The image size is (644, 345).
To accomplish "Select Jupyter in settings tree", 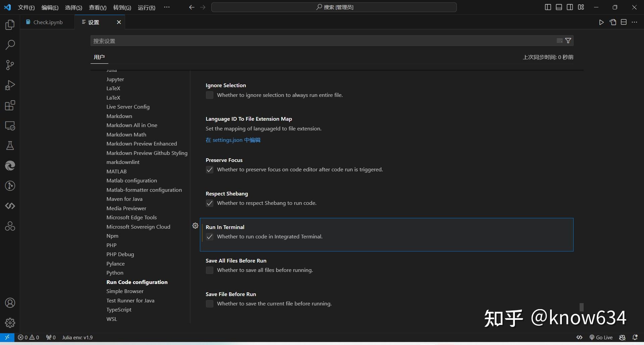I will (115, 79).
